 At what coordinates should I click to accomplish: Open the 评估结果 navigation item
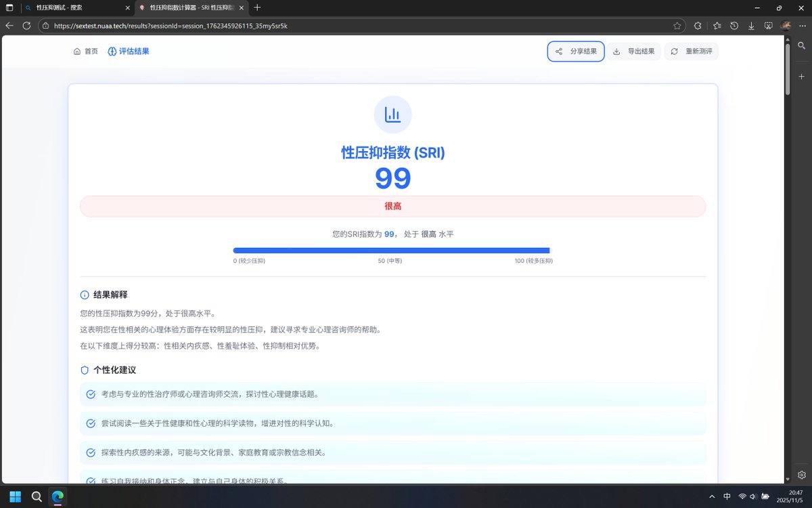click(129, 51)
